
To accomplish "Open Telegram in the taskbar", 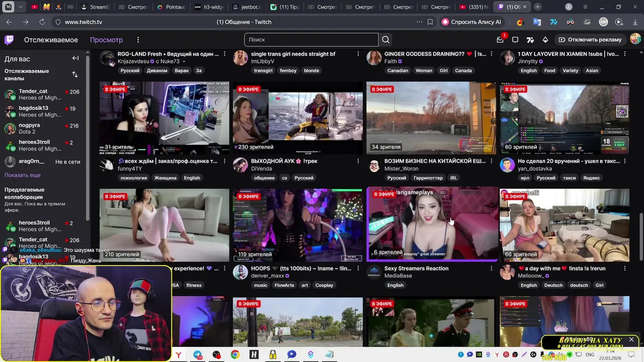I will click(197, 354).
